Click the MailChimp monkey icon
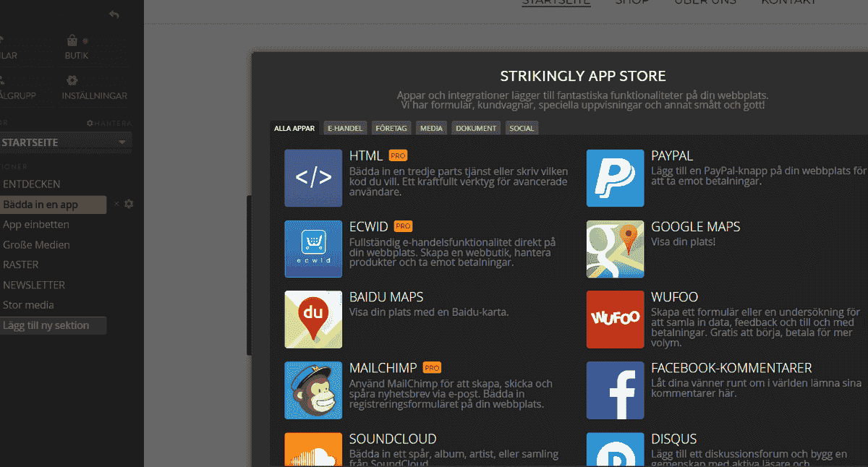Viewport: 868px width, 467px height. pos(313,390)
